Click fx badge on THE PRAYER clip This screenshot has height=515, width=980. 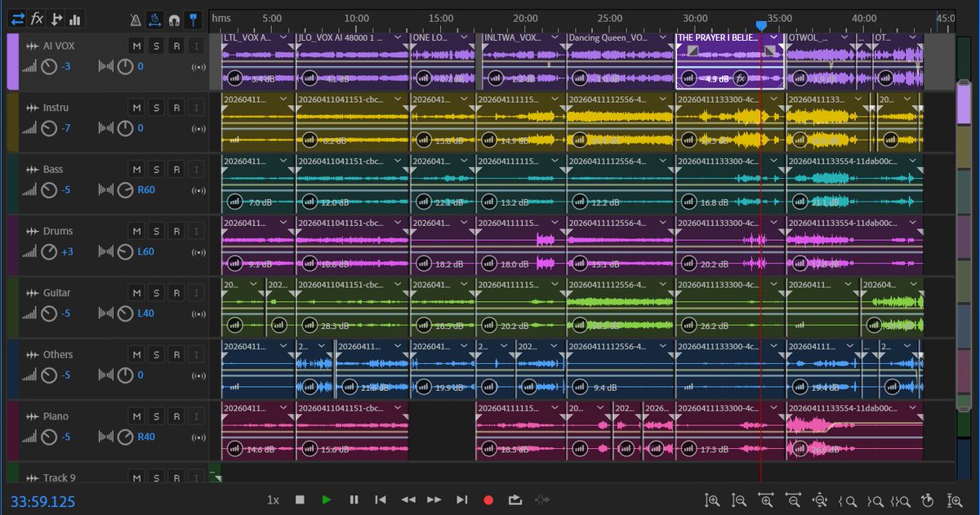[740, 78]
